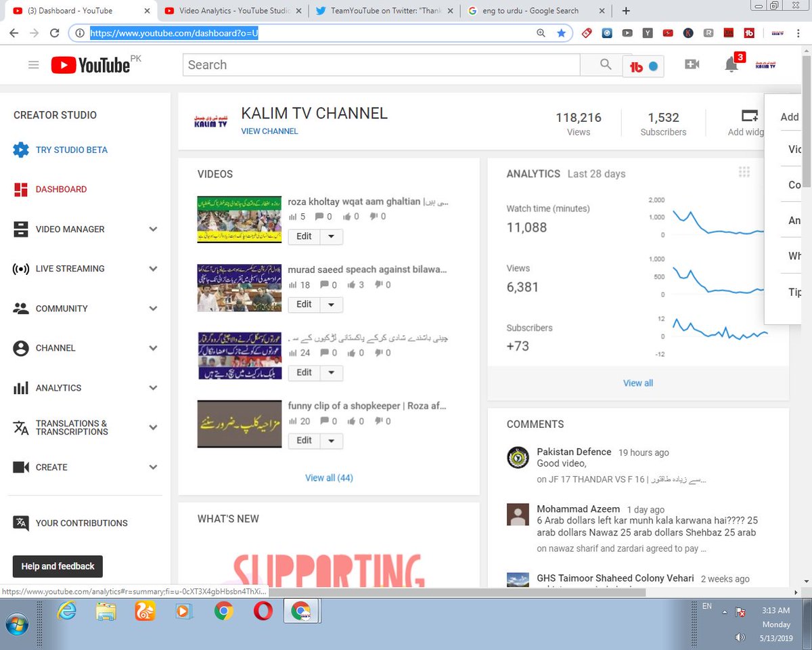Click the Live Streaming sidebar icon
Viewport: 812px width, 650px height.
click(x=21, y=269)
